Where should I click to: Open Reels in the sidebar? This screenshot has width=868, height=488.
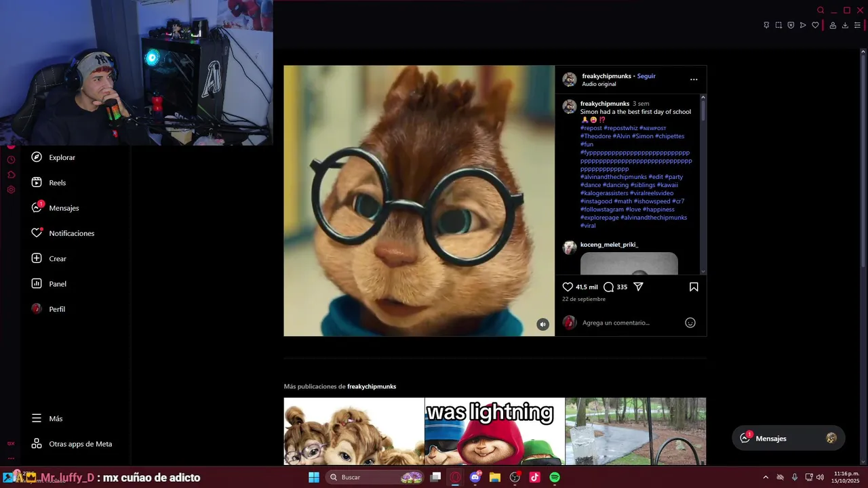[x=48, y=182]
